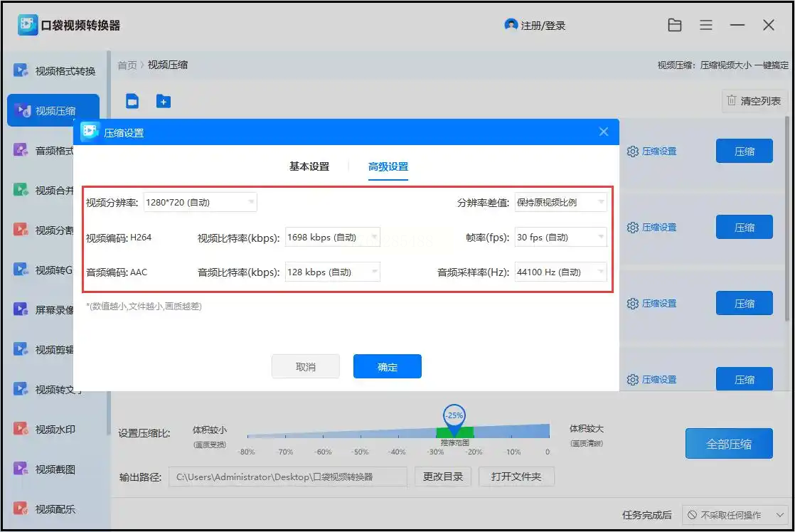The height and width of the screenshot is (532, 795).
Task: Expand the 音频采样率(Hz) dropdown
Action: (560, 272)
